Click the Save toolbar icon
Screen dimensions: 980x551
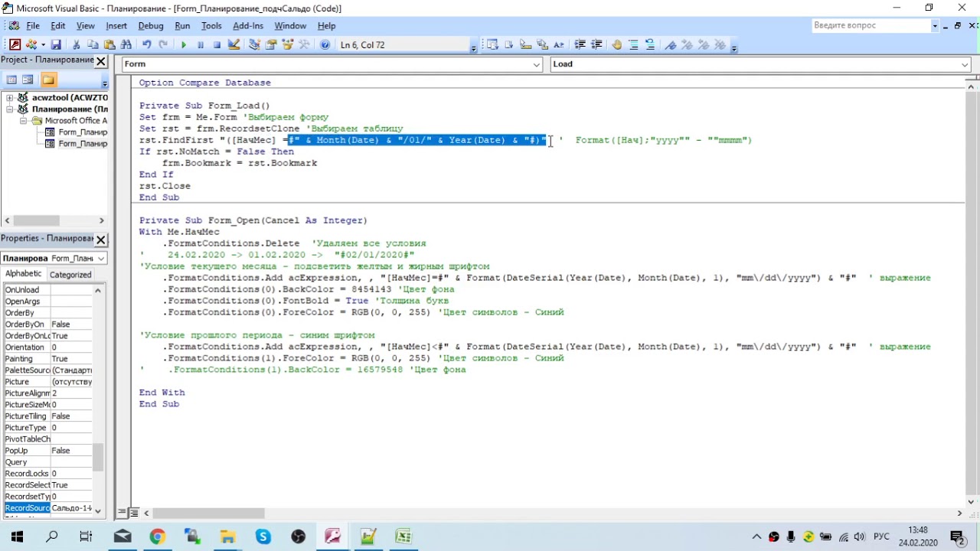[56, 45]
